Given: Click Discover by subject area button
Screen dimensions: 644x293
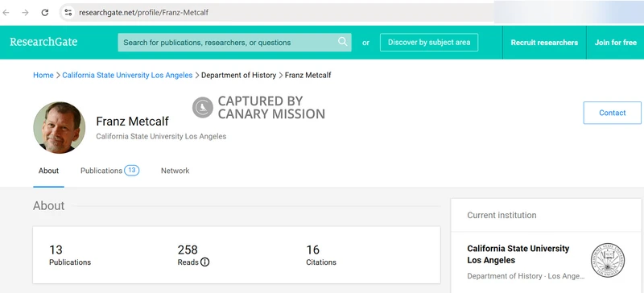Looking at the screenshot, I should (429, 43).
